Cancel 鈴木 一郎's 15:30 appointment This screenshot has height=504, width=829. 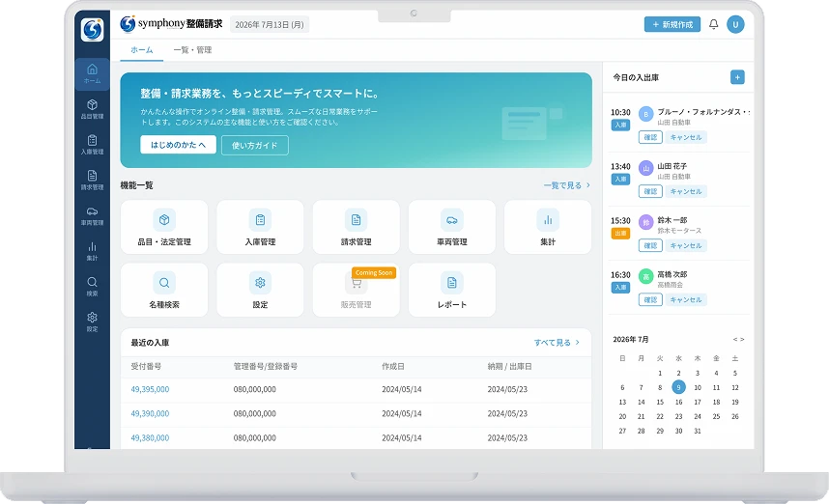686,245
